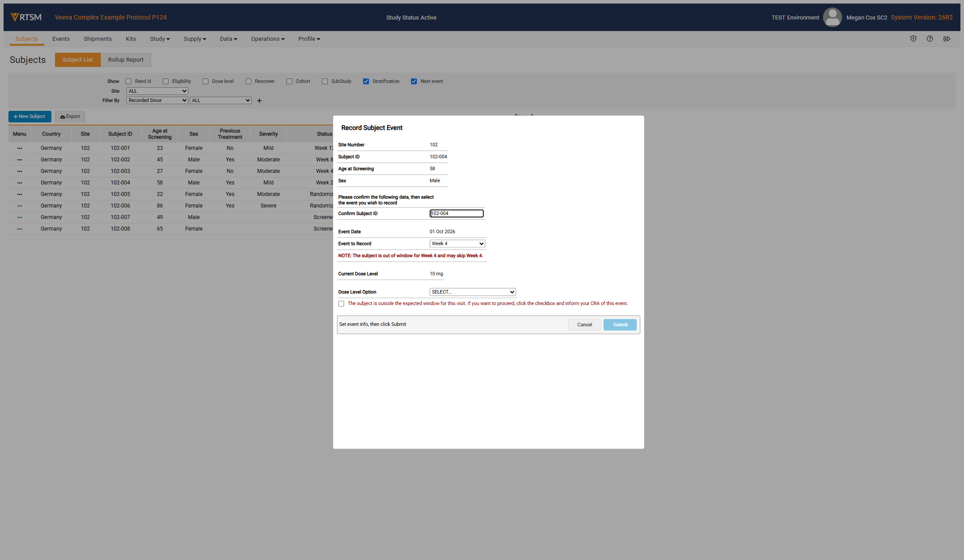Open the Site dropdown
964x560 pixels.
pyautogui.click(x=157, y=91)
